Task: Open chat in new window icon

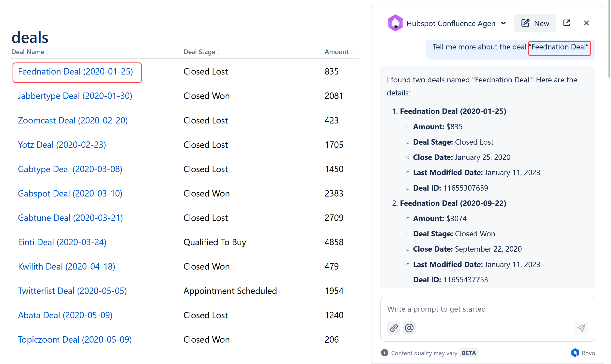Action: click(x=566, y=23)
